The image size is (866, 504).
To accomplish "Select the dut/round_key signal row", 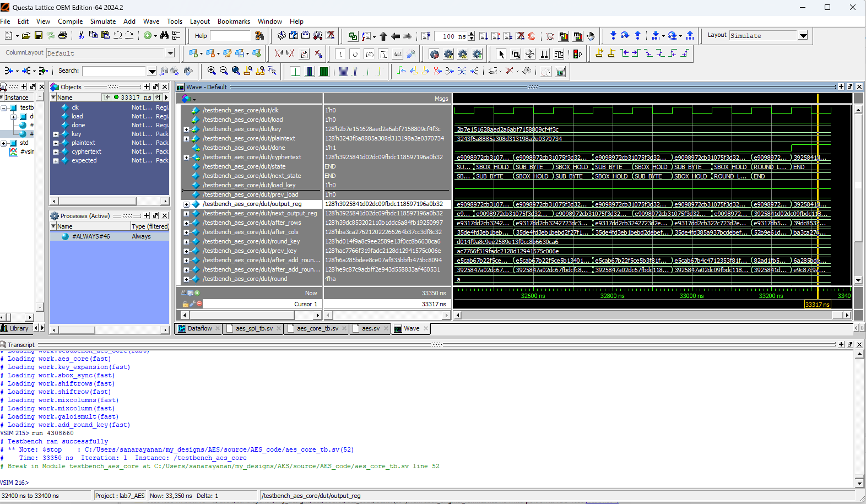I will click(251, 241).
